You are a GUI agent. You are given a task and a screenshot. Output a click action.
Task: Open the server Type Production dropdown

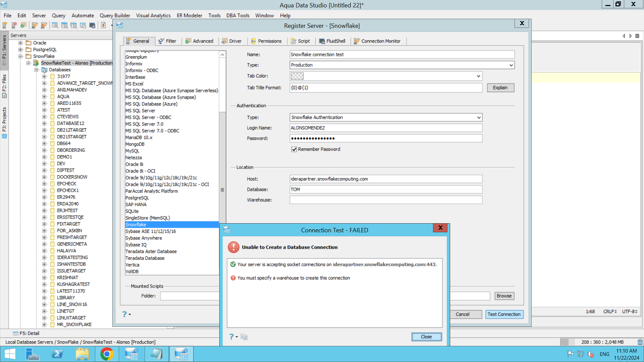[x=511, y=65]
